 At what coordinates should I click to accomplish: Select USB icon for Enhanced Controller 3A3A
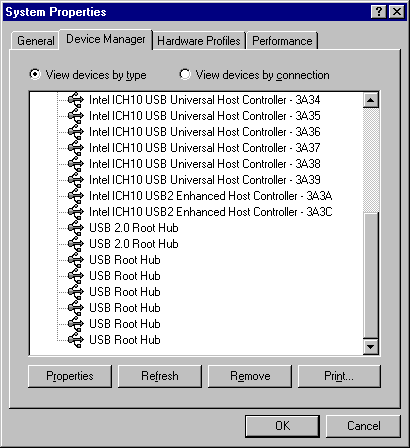76,196
